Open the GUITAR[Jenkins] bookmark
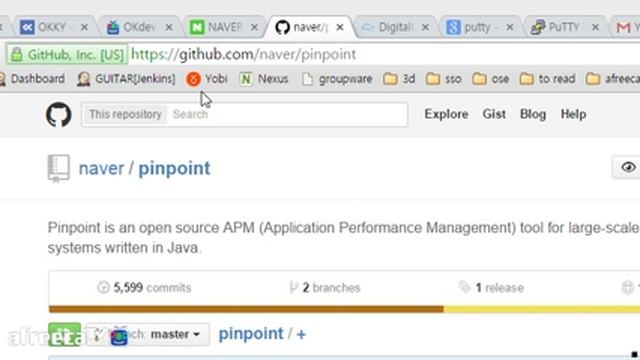640x360 pixels. coord(127,79)
